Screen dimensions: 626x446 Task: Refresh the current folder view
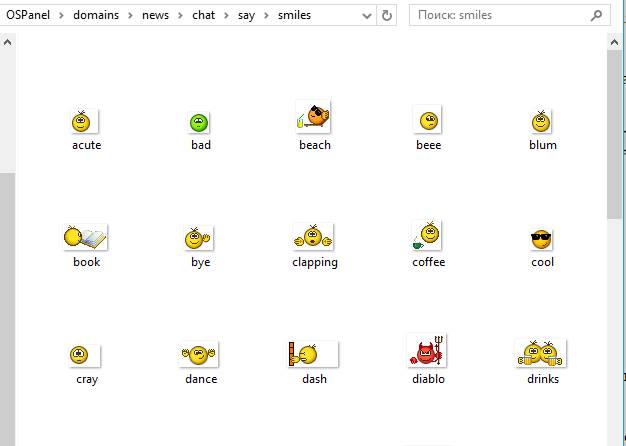tap(387, 16)
